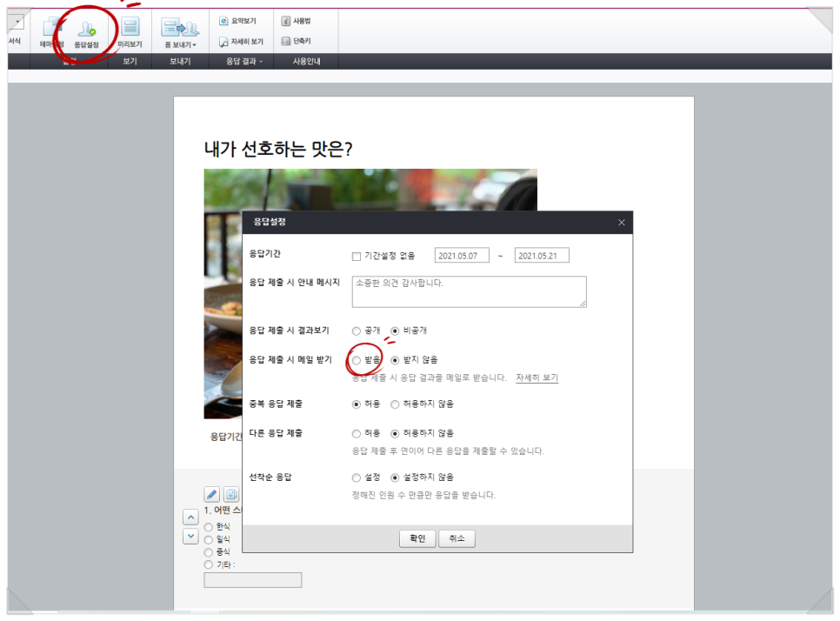Image resolution: width=840 pixels, height=621 pixels.
Task: Click the 사용안내 ribbon section
Action: [x=306, y=62]
